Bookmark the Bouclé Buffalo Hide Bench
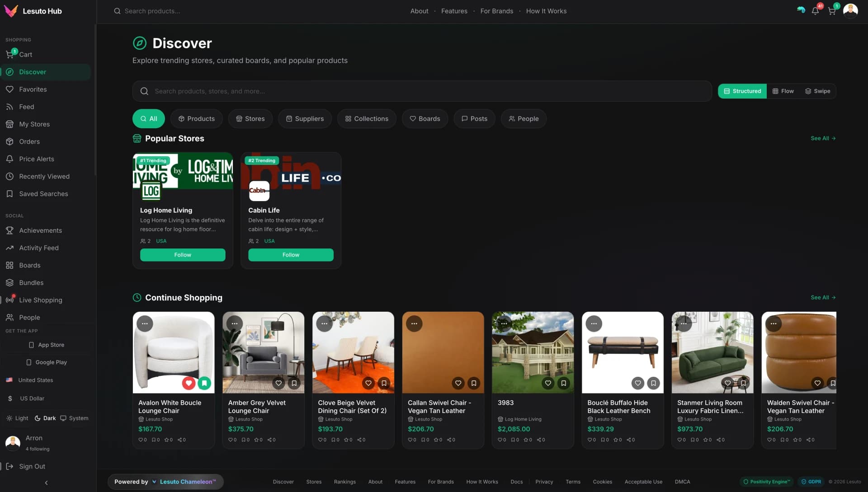 click(x=653, y=383)
